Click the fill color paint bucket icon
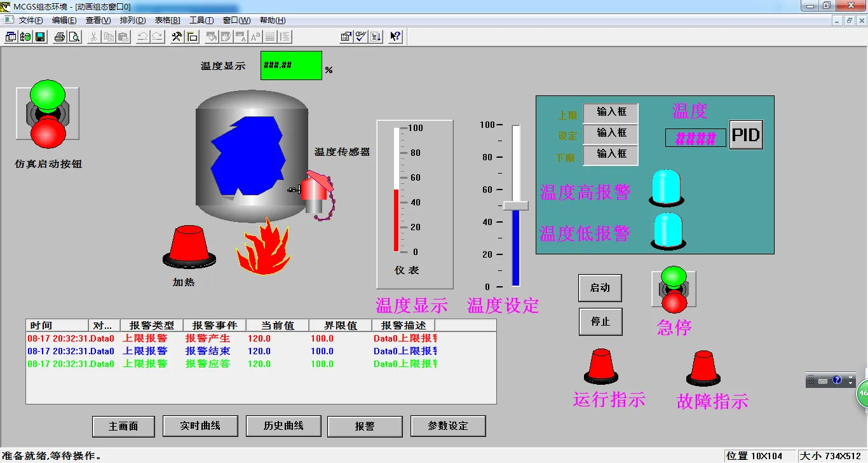 point(212,36)
